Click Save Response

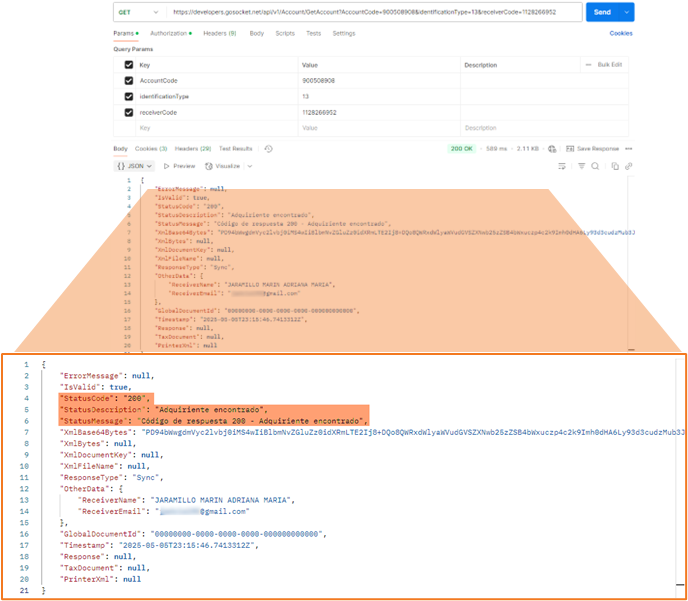(x=593, y=149)
